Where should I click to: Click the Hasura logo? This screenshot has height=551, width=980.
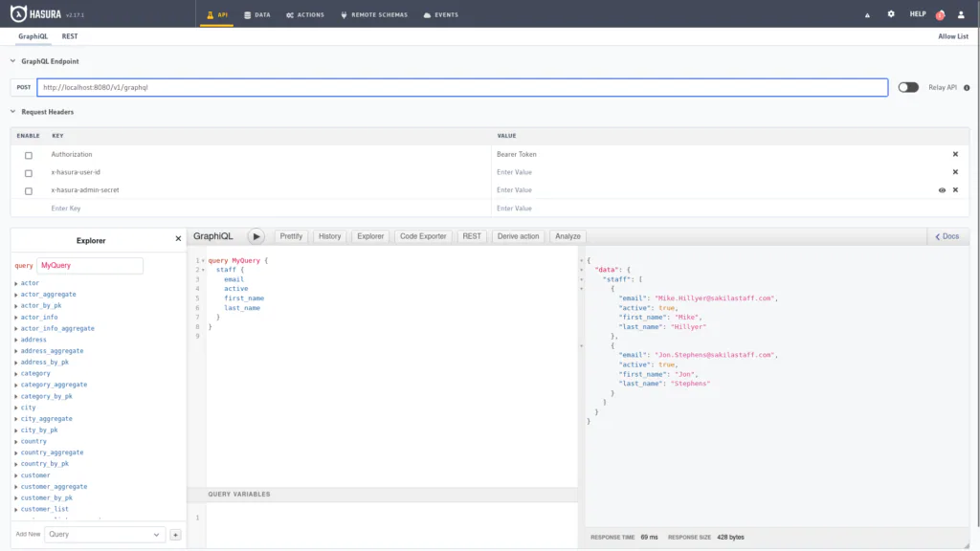click(x=36, y=13)
